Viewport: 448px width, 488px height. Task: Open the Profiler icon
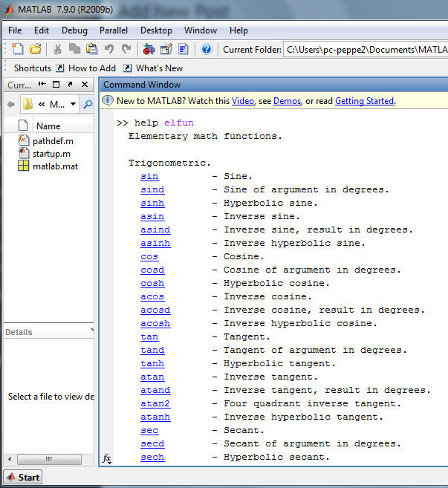click(184, 49)
